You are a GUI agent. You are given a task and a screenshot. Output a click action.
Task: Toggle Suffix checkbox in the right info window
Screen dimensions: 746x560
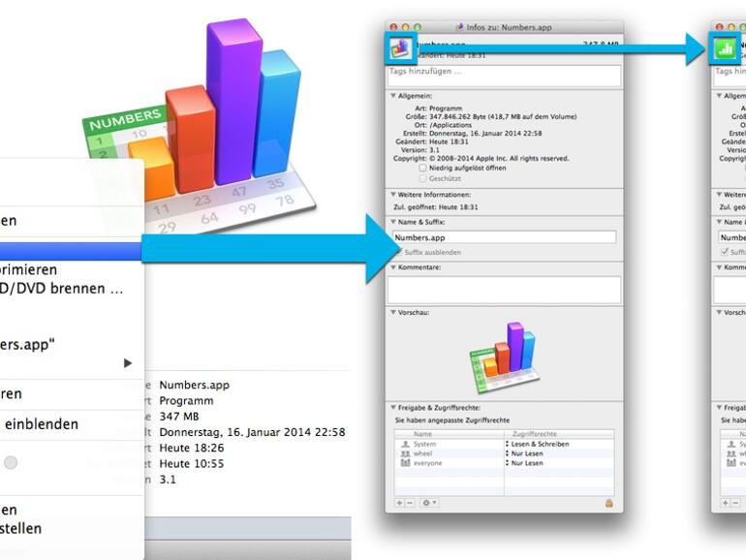[x=725, y=252]
